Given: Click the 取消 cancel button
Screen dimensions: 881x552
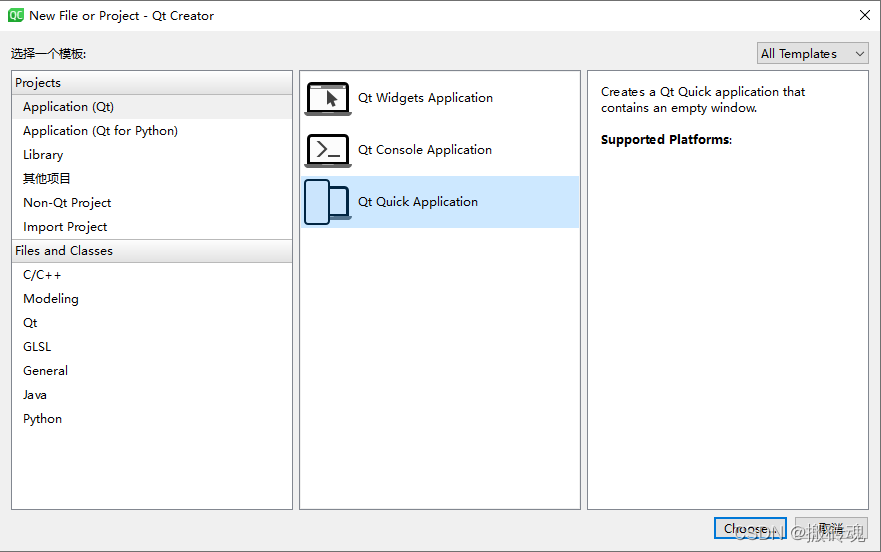Looking at the screenshot, I should pos(831,528).
